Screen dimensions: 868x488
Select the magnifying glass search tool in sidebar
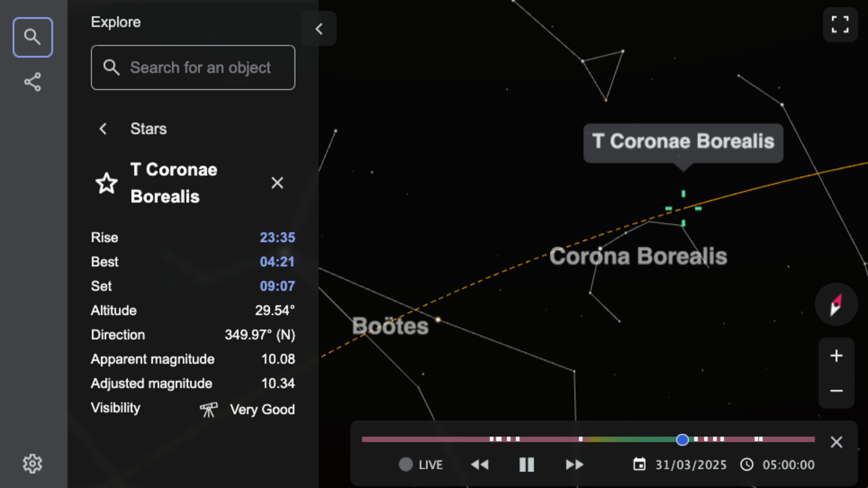[33, 37]
